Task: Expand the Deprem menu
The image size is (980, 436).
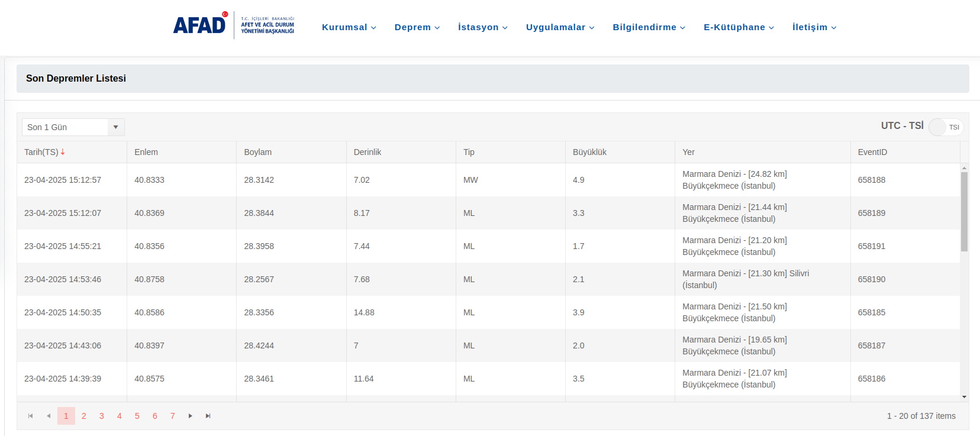Action: click(x=417, y=27)
